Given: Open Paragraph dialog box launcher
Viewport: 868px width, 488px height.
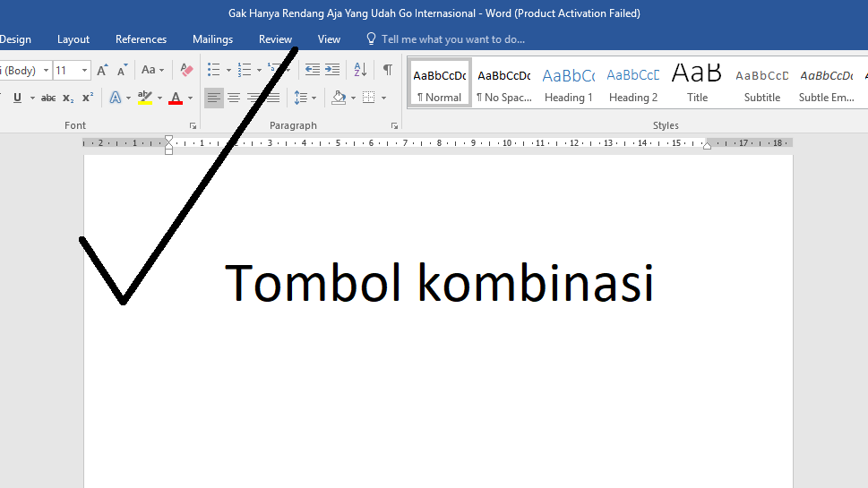Looking at the screenshot, I should 395,126.
